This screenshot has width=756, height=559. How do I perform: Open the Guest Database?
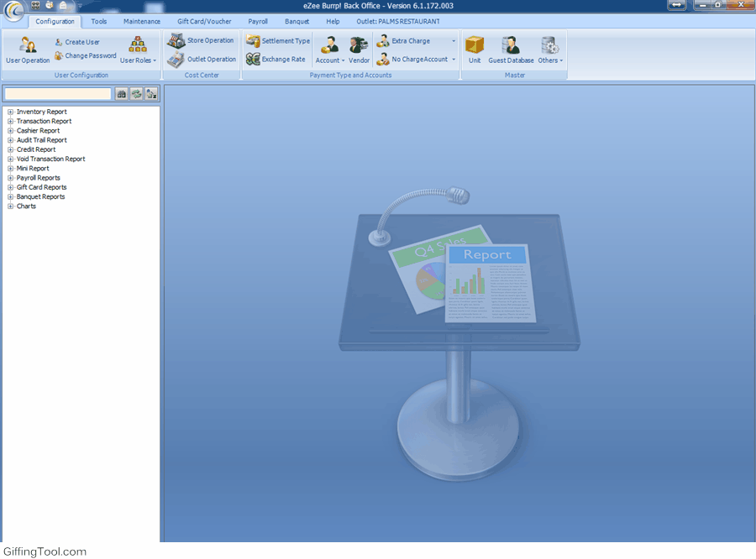pos(511,50)
